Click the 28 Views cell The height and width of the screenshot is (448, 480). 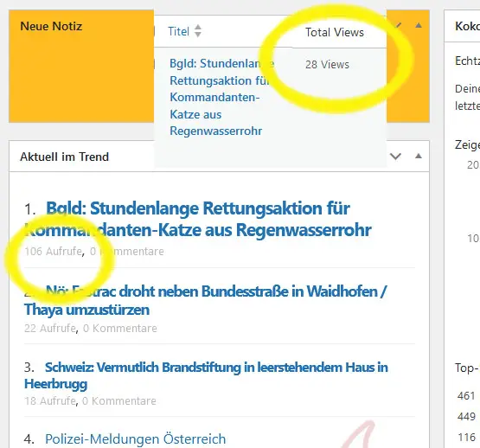point(327,65)
